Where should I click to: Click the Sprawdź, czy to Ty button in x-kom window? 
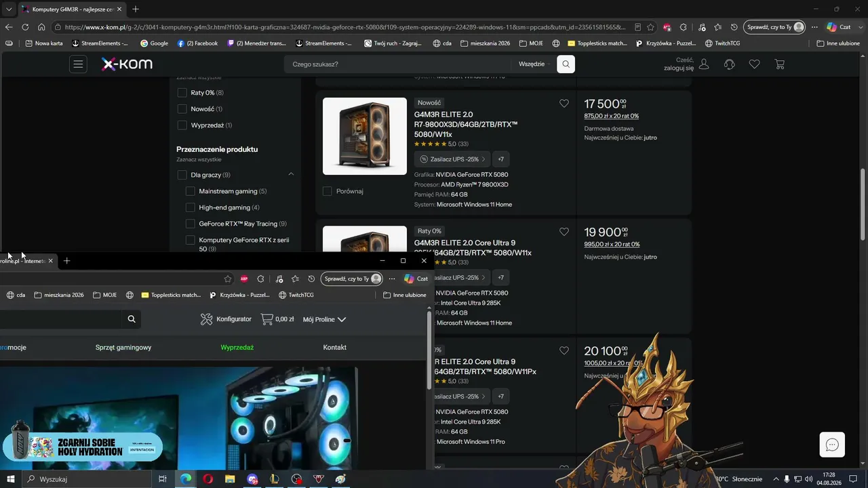[775, 27]
